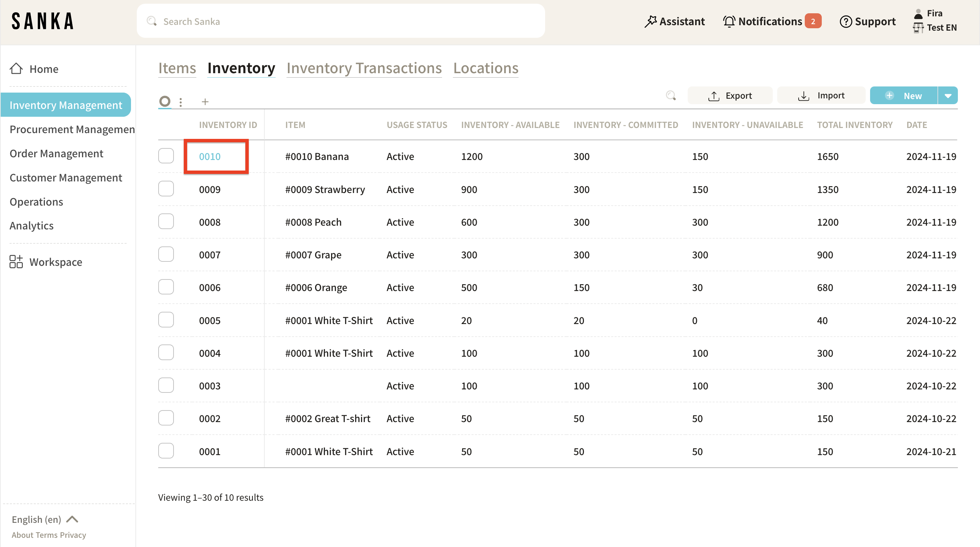Click the Support question mark icon
Viewport: 980px width, 547px height.
845,21
